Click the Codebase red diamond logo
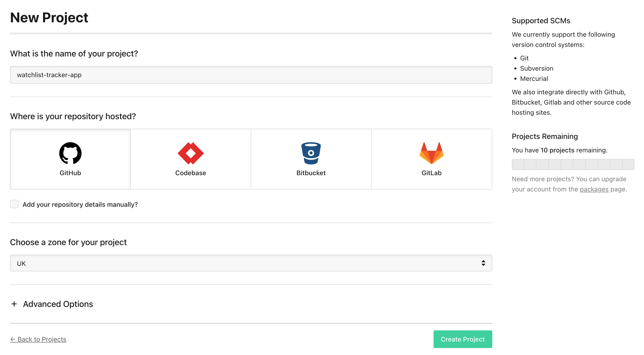644x355 pixels. click(190, 153)
